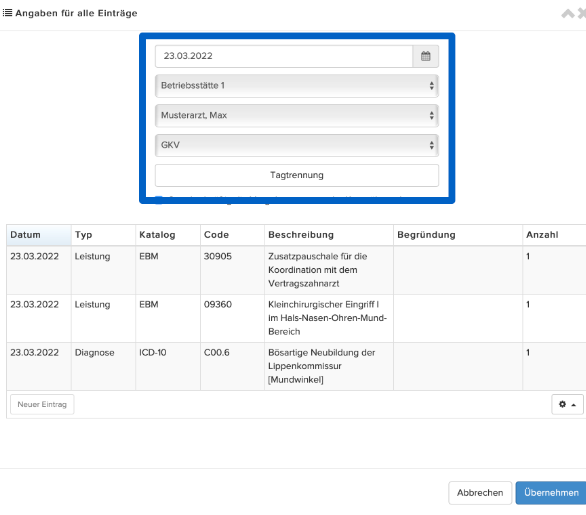Click the Kleinchirurgischer Eingriff I description

click(x=329, y=318)
